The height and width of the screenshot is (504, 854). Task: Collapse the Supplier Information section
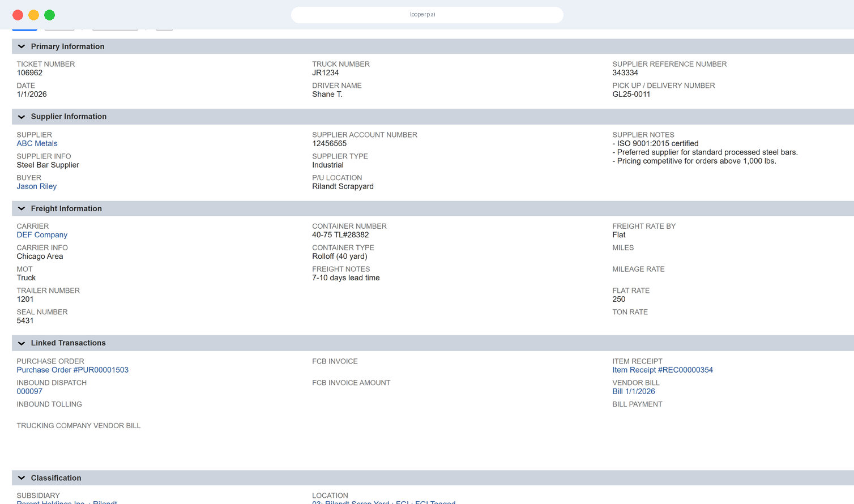(22, 117)
